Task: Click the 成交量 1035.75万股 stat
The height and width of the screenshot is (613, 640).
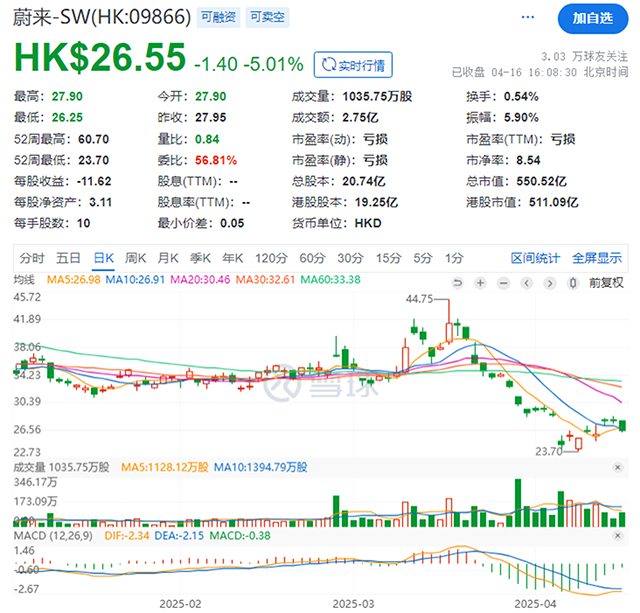Action: pos(352,97)
